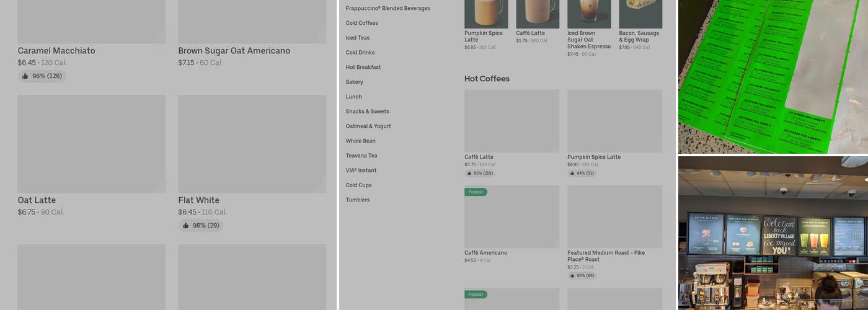The image size is (868, 310).
Task: Click image placeholder above Caramel Macchiato
Action: (x=92, y=22)
